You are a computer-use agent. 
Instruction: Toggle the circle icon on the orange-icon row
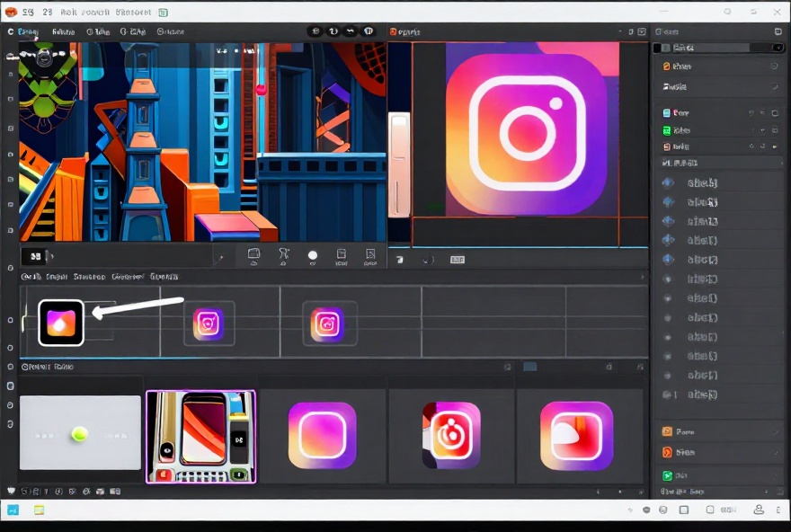(774, 66)
